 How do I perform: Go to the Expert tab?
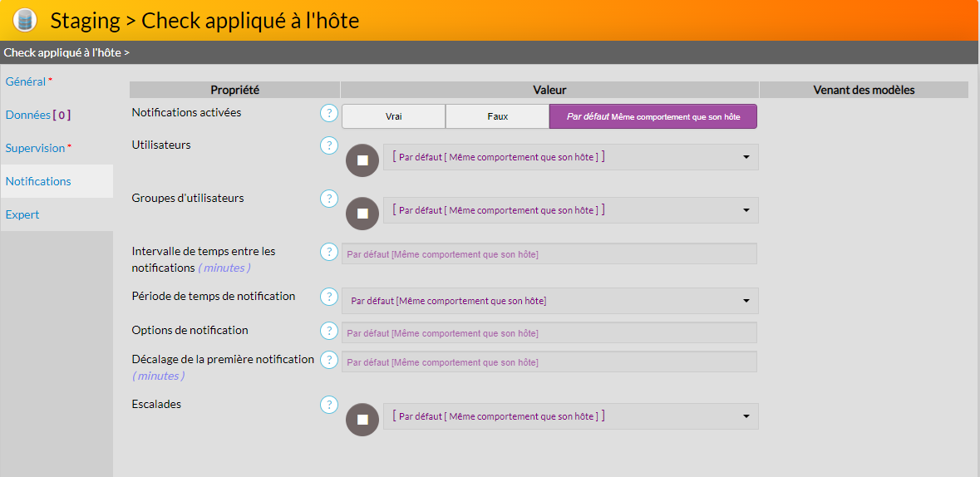tap(22, 214)
